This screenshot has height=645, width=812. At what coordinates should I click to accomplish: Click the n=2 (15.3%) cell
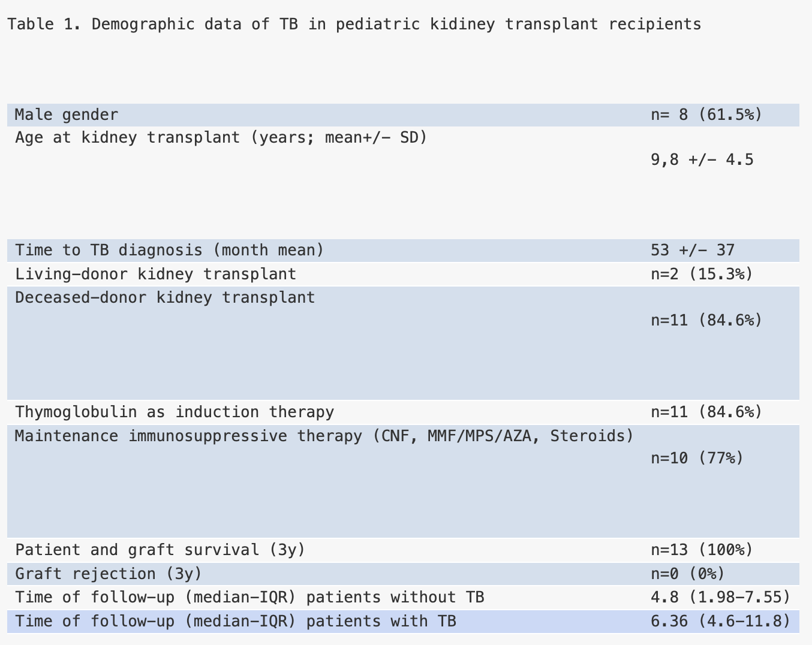point(702,275)
